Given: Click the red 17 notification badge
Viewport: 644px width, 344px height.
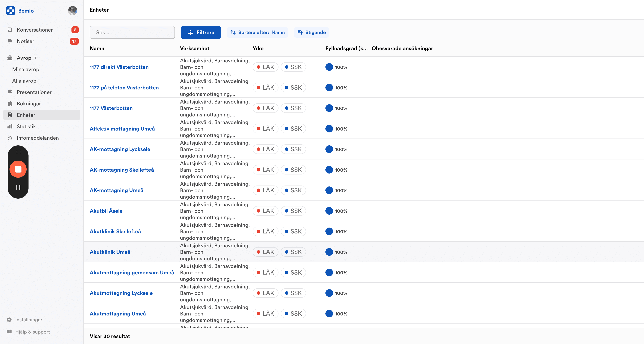Looking at the screenshot, I should pos(74,41).
